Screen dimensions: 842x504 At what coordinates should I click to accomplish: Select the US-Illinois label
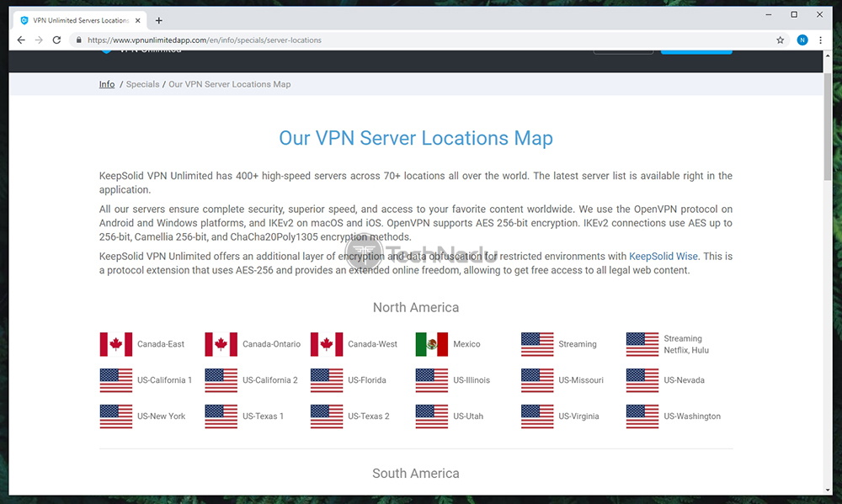[472, 380]
